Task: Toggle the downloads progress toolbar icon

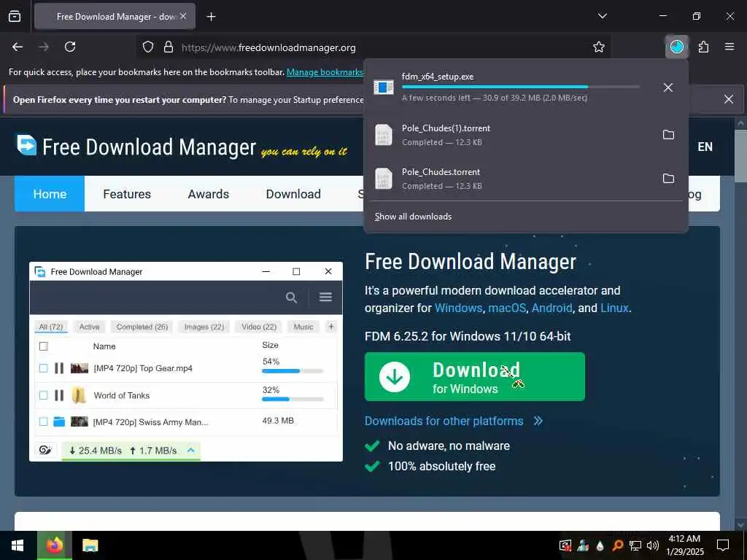Action: click(676, 47)
